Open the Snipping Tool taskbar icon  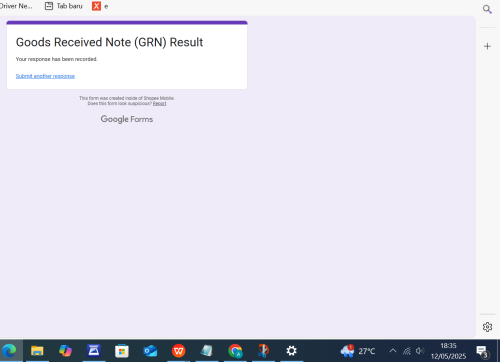click(263, 351)
